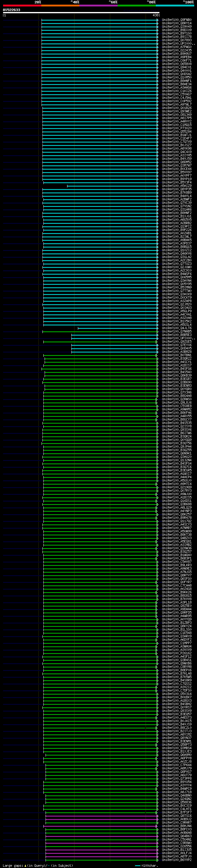Select the UniRef100_Q3B690 label

pyautogui.click(x=176, y=382)
